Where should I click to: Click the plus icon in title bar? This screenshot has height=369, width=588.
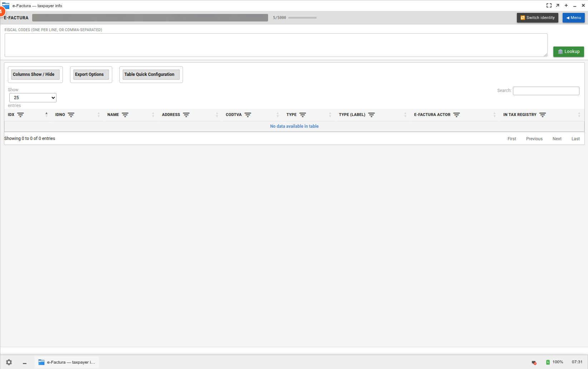[x=566, y=5]
